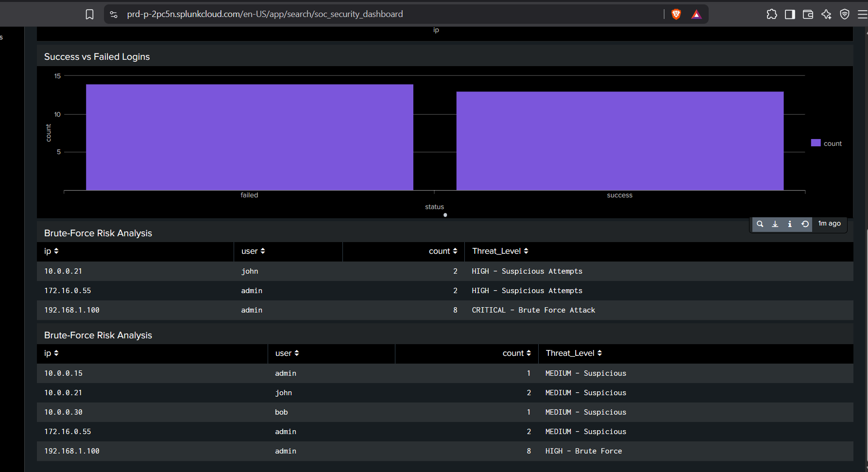The image size is (868, 472).
Task: Click IP 192.168.1.100 in second table
Action: [x=72, y=451]
